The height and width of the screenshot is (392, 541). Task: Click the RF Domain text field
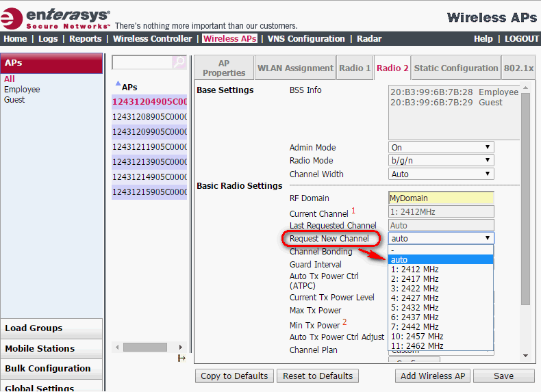point(440,198)
